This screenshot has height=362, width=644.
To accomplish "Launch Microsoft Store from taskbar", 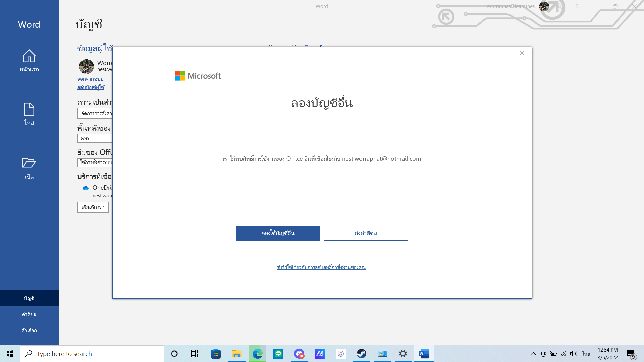I will pos(216,354).
